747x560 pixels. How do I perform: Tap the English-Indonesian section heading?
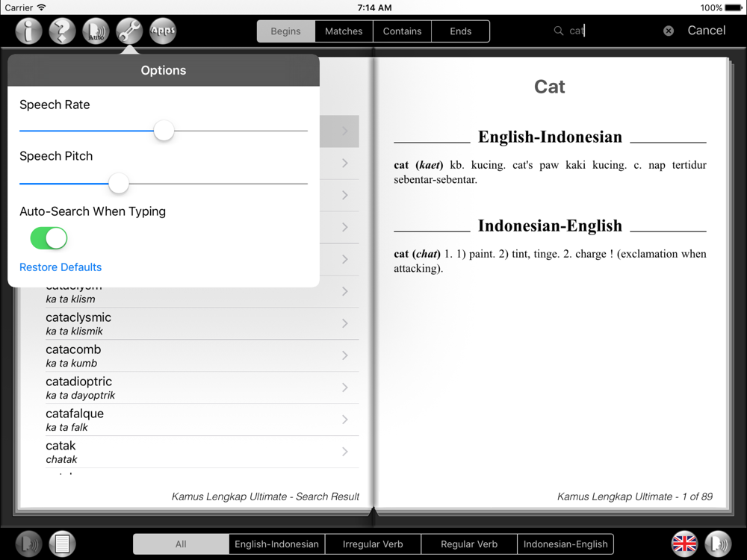(550, 137)
